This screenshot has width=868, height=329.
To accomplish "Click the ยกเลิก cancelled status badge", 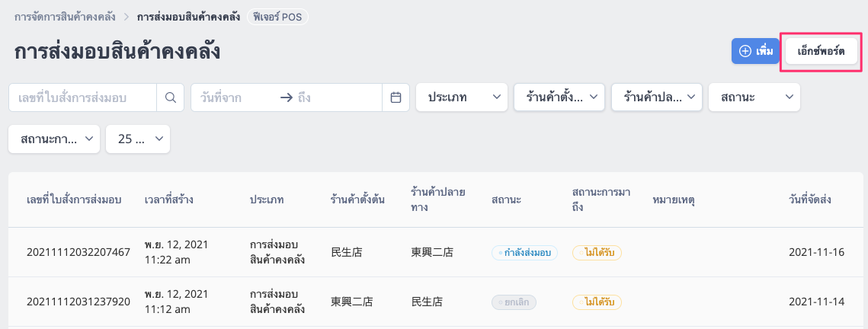I will (514, 302).
